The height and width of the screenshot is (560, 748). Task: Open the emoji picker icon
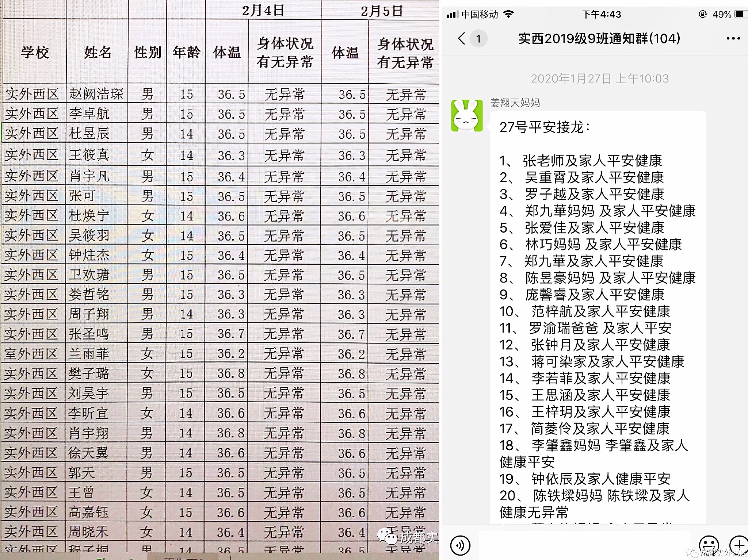pos(709,545)
